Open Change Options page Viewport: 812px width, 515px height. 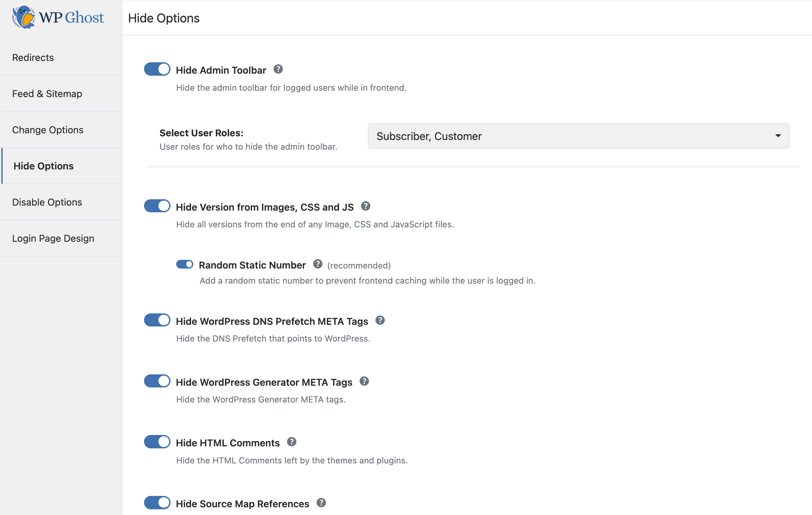(48, 130)
